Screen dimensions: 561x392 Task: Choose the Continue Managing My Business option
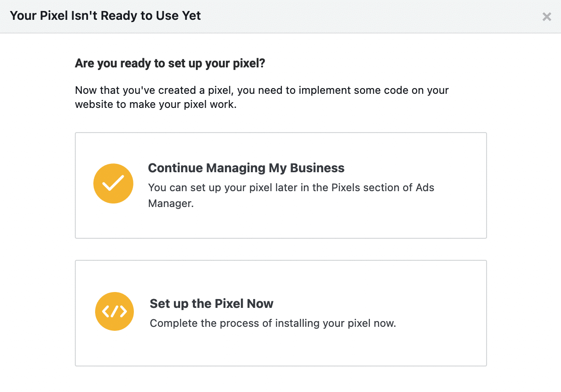point(280,185)
